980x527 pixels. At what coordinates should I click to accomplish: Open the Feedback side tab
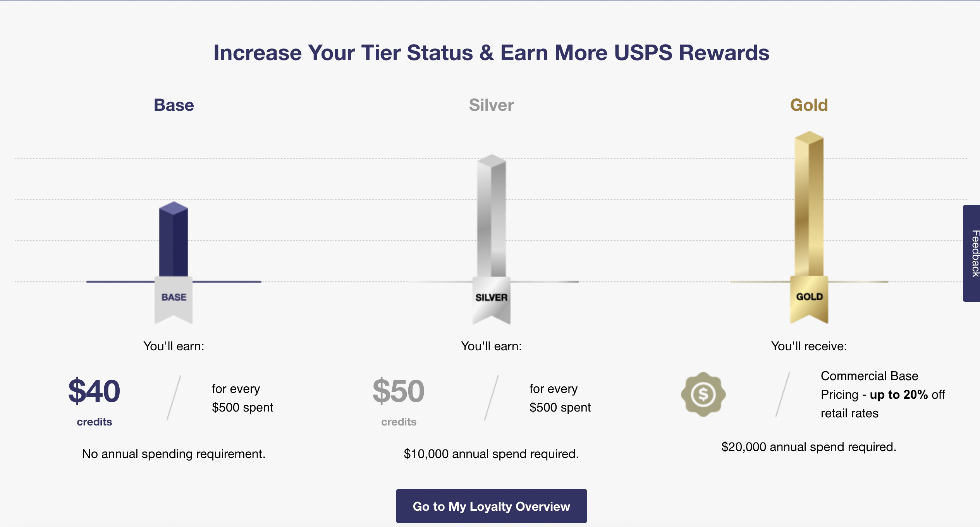pyautogui.click(x=972, y=253)
